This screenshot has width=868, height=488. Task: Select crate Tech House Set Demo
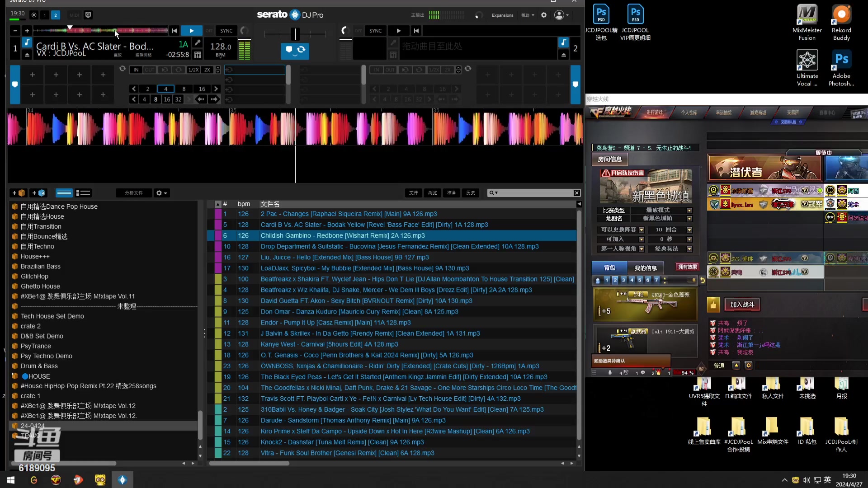(52, 316)
